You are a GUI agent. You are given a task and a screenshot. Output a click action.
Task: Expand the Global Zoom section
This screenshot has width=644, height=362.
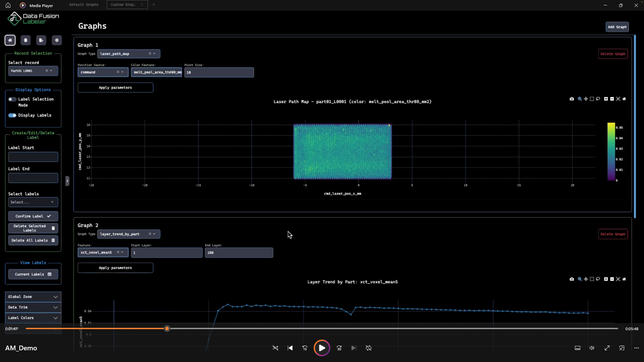(x=33, y=297)
